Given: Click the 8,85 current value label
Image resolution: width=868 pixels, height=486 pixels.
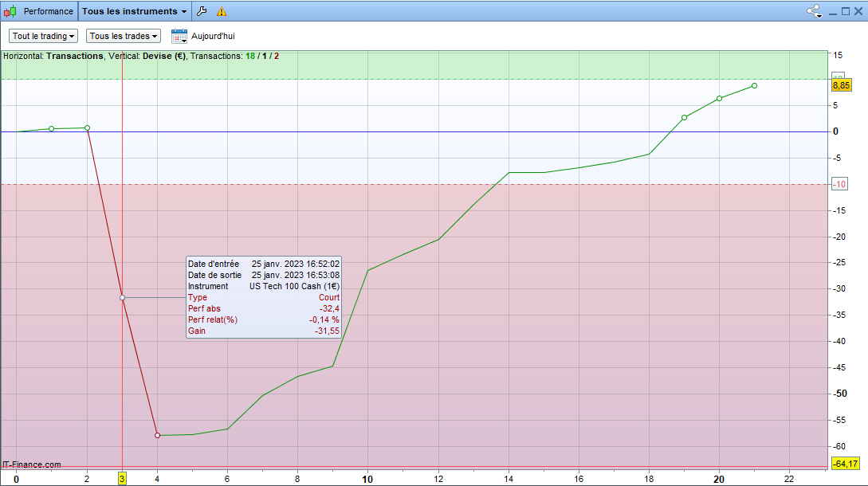Looking at the screenshot, I should (842, 85).
